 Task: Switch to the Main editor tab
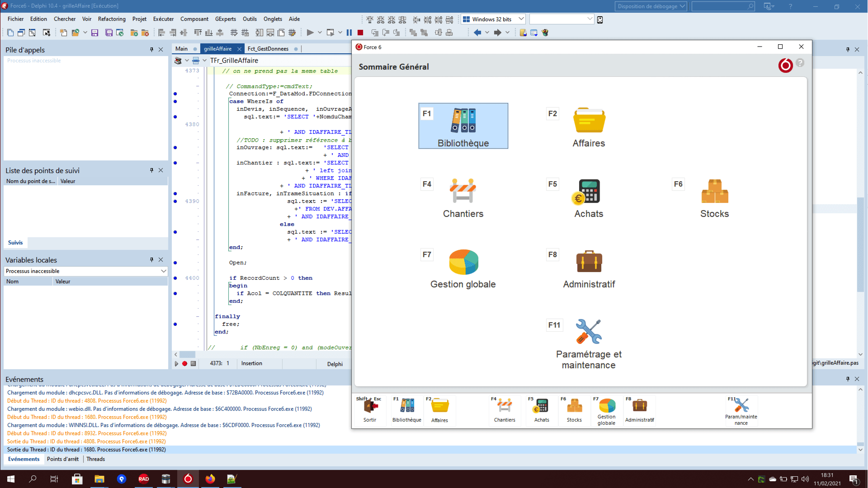(x=182, y=49)
